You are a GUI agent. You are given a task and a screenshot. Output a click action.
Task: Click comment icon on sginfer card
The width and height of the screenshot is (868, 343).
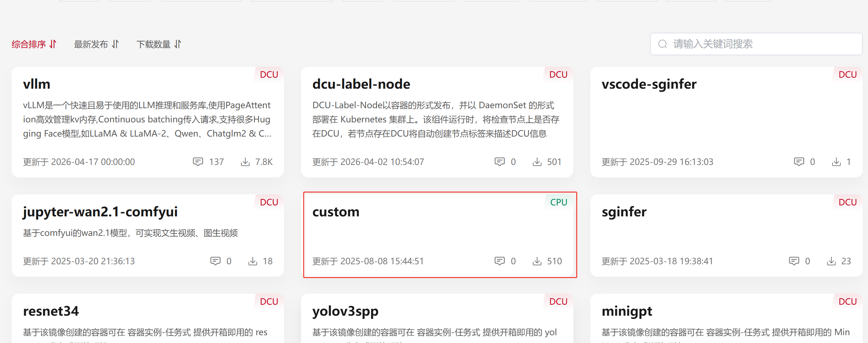tap(794, 261)
